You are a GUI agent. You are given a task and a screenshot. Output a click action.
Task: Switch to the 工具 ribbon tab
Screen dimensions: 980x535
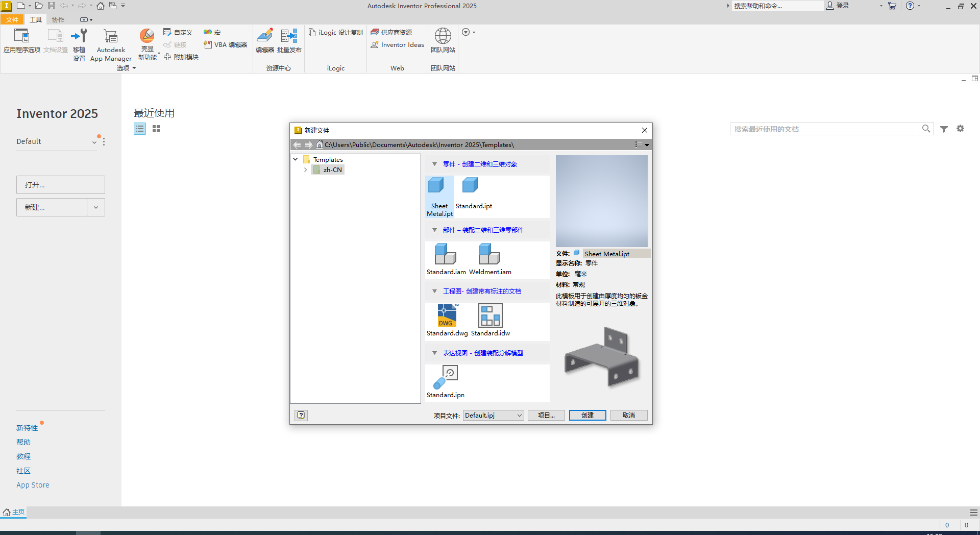(x=35, y=19)
